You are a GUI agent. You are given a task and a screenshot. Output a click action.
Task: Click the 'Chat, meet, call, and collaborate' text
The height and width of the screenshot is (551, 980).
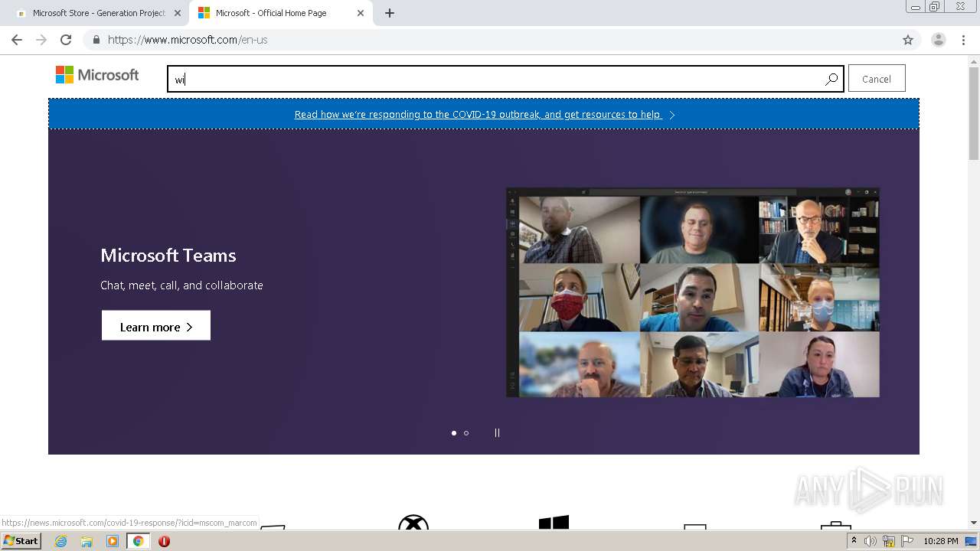click(x=181, y=285)
